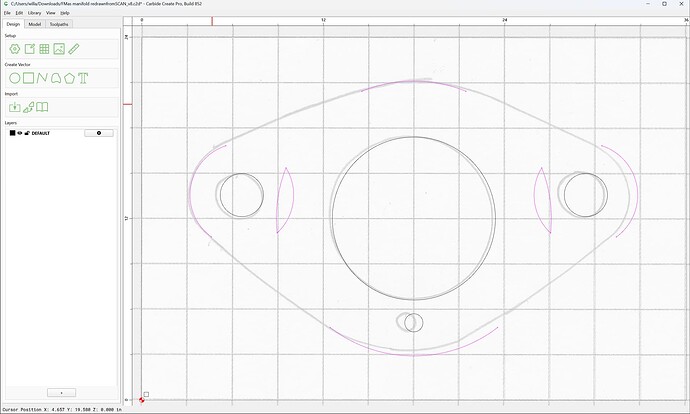Click the DEFAULT layer black color swatch

[x=12, y=133]
